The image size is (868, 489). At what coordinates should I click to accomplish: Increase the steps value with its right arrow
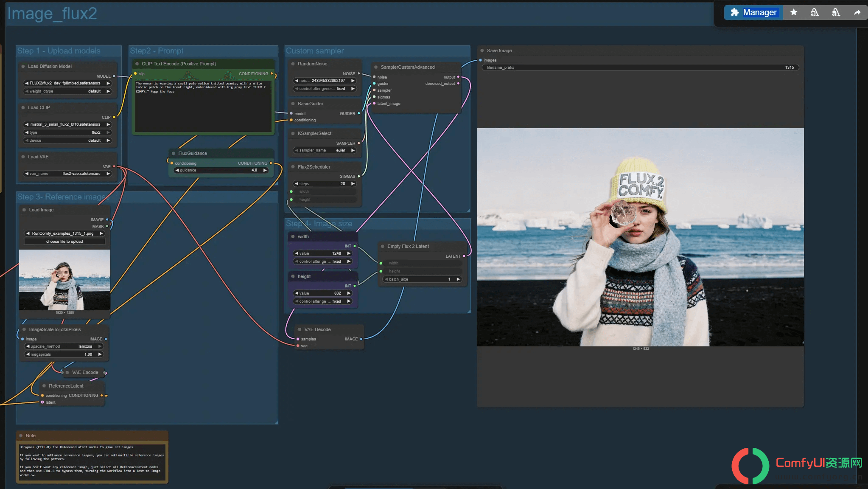353,184
